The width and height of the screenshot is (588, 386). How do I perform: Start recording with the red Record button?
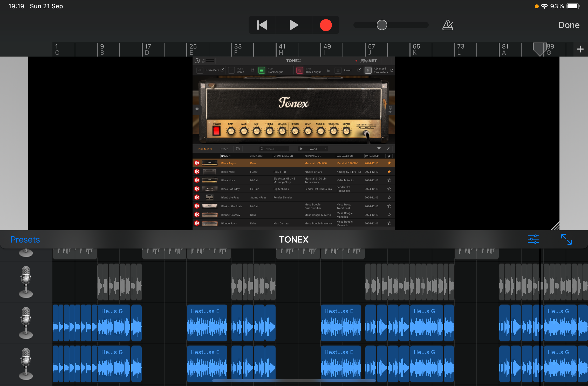click(326, 25)
